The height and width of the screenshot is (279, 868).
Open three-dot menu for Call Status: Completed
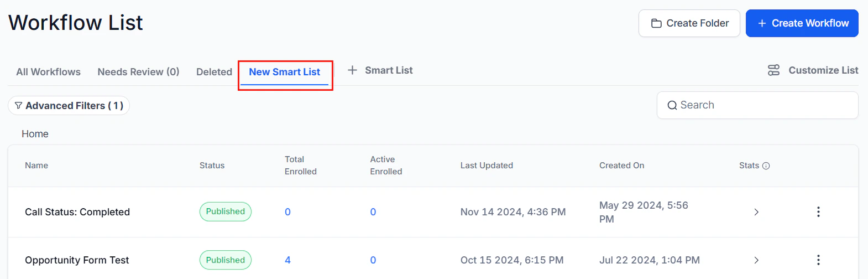[818, 212]
